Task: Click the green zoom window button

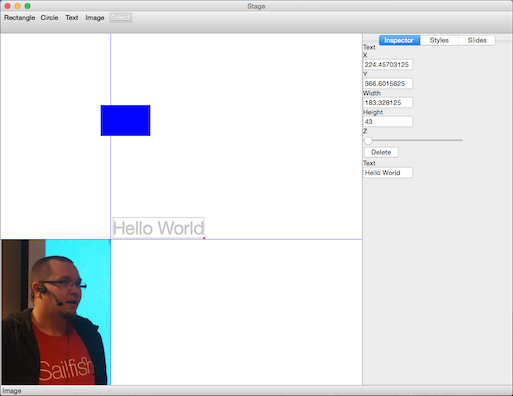Action: pos(28,6)
